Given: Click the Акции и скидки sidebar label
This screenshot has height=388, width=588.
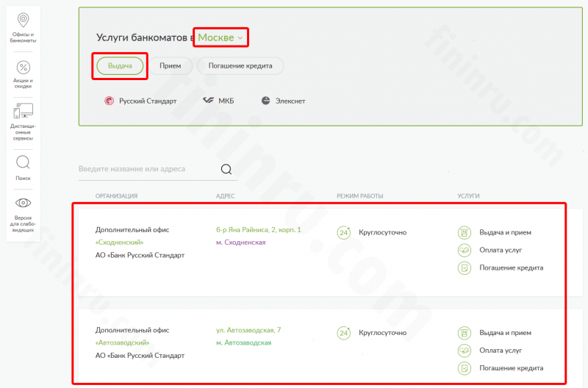Looking at the screenshot, I should 23,83.
